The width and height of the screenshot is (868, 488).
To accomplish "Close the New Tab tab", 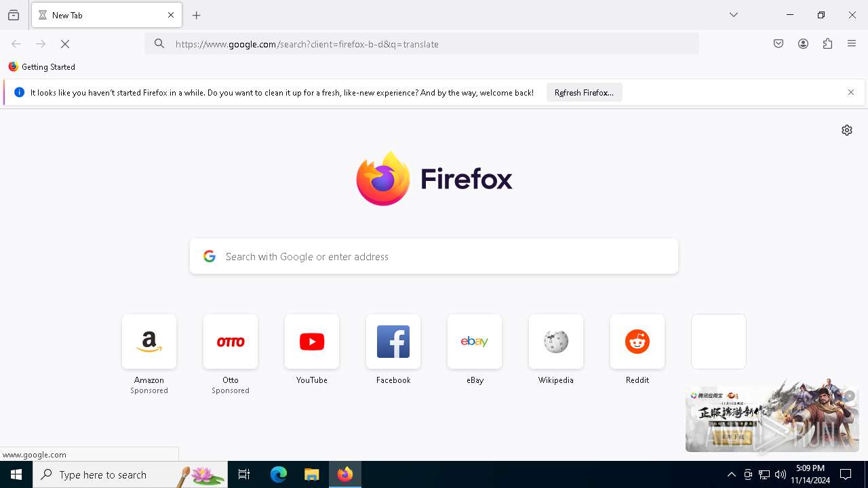I will (x=171, y=15).
